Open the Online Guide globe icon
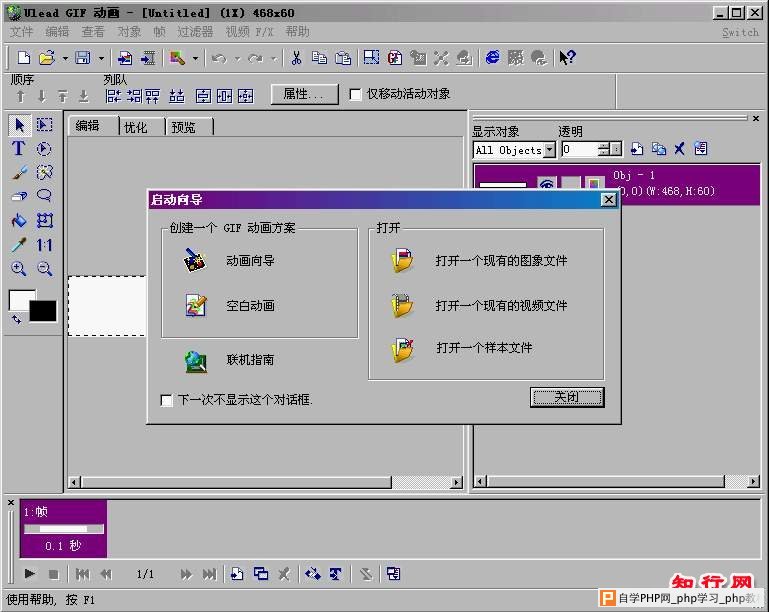 coord(196,362)
